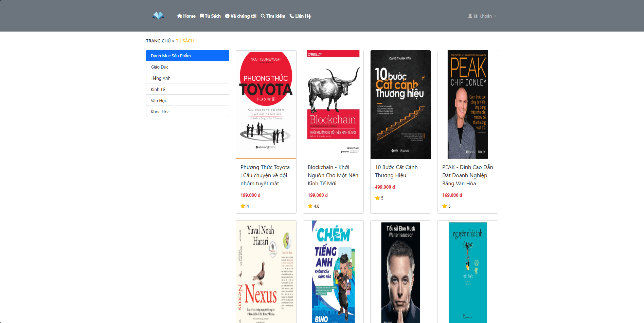Click star rating icon on Blockchain book

[x=310, y=206]
